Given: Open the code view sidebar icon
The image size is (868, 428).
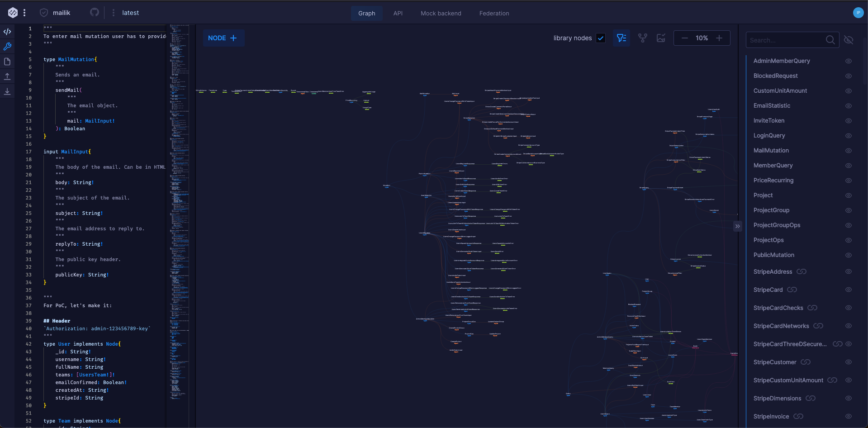Looking at the screenshot, I should point(7,32).
